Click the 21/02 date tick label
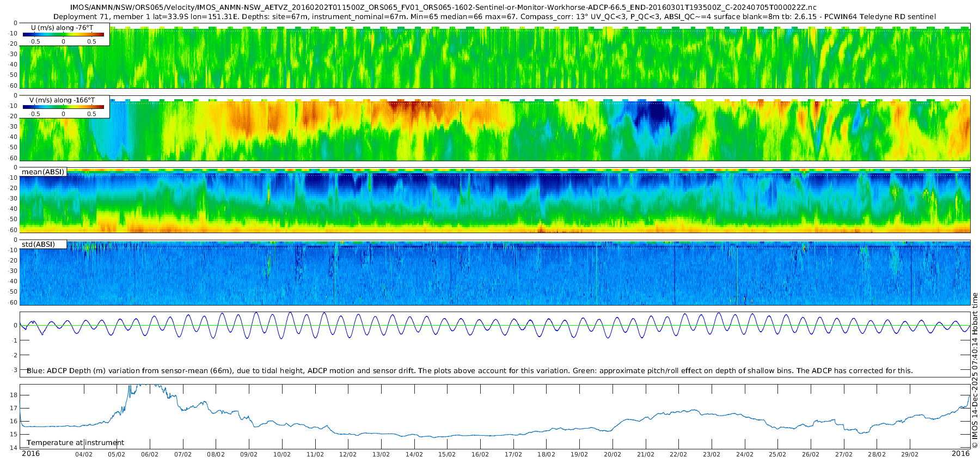The width and height of the screenshot is (980, 463). click(x=646, y=455)
